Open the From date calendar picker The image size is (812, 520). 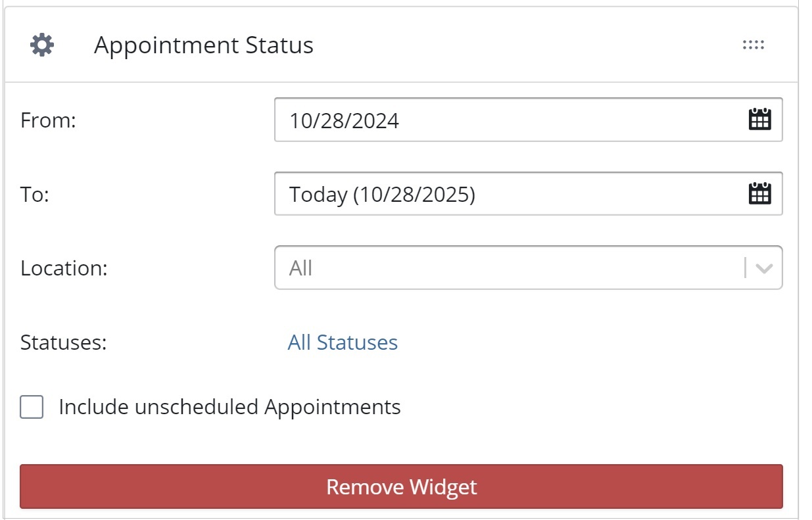coord(759,120)
